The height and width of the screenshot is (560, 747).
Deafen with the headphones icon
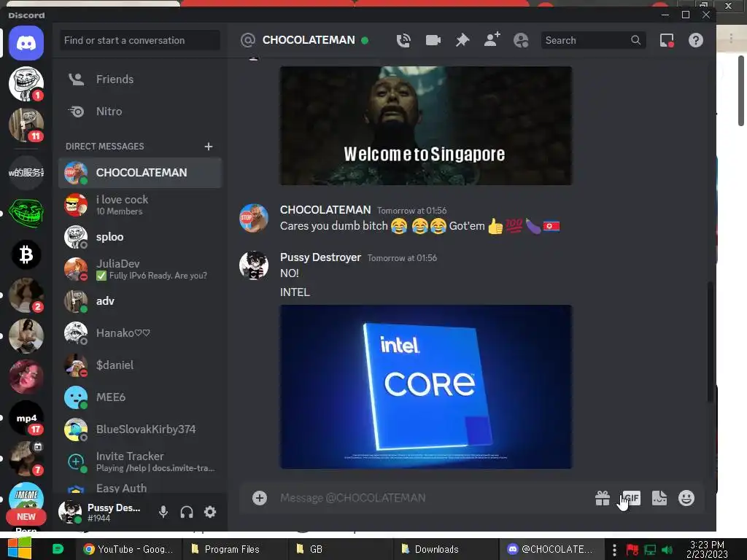click(187, 512)
